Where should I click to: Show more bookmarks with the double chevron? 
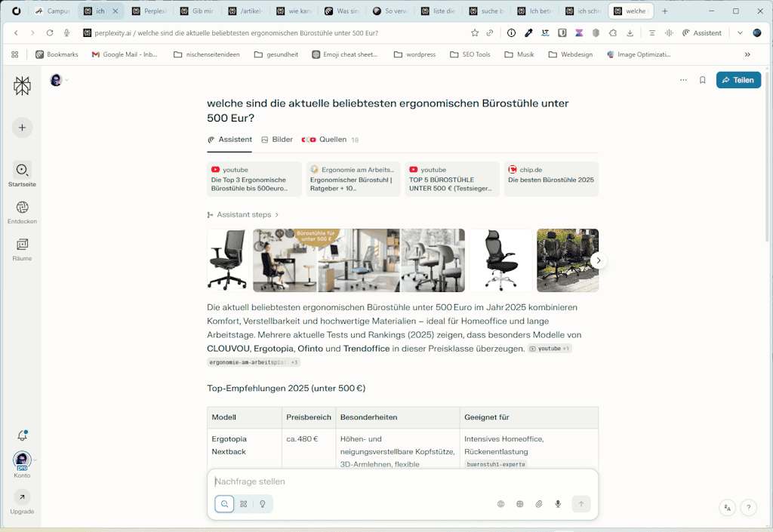point(747,54)
